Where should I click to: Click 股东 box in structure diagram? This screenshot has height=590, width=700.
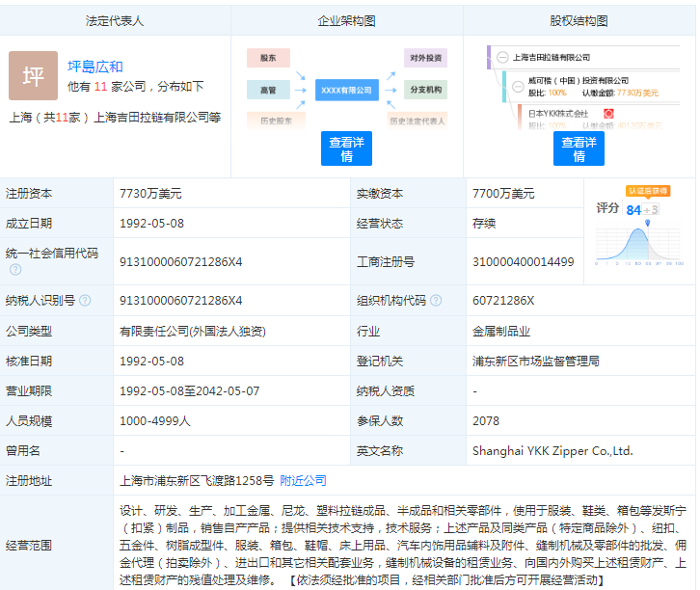coord(268,58)
